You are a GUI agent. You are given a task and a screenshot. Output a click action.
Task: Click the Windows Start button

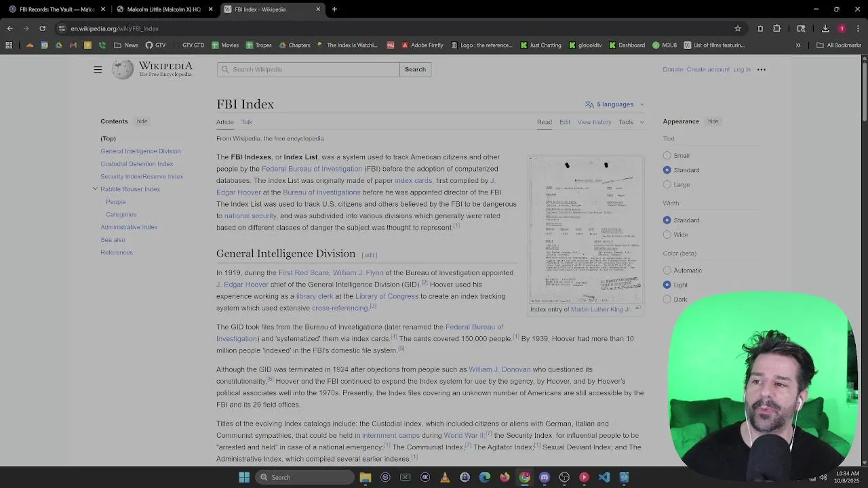pyautogui.click(x=244, y=477)
